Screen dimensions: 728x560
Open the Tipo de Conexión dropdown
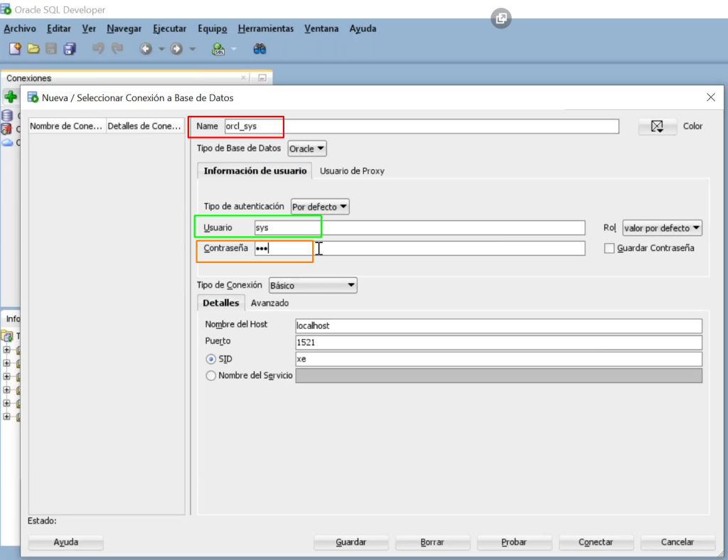click(313, 286)
